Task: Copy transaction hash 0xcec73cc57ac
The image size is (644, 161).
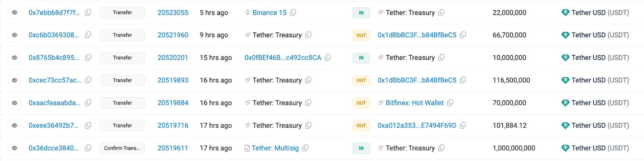Action: [x=88, y=80]
